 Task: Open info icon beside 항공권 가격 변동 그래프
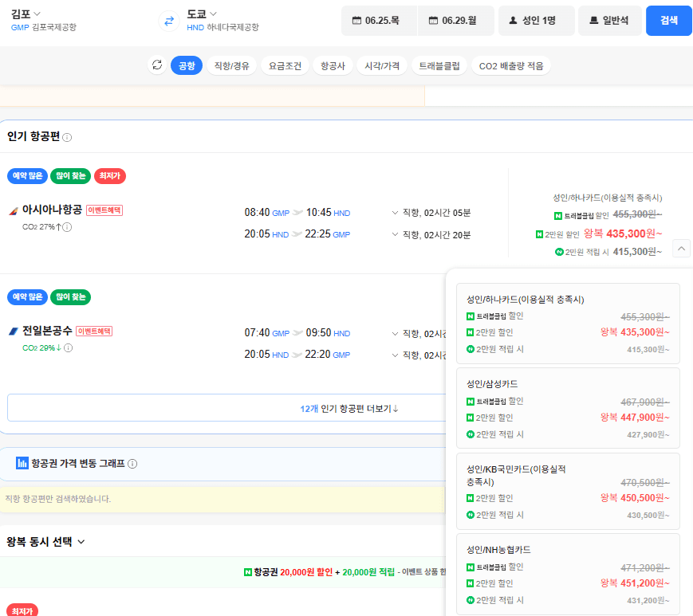point(132,464)
